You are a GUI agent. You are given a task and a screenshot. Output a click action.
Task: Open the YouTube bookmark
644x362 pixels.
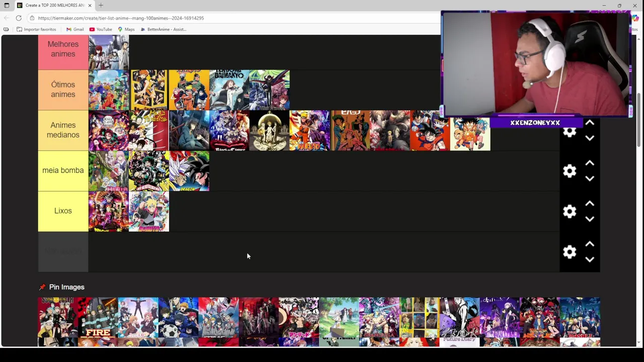101,29
